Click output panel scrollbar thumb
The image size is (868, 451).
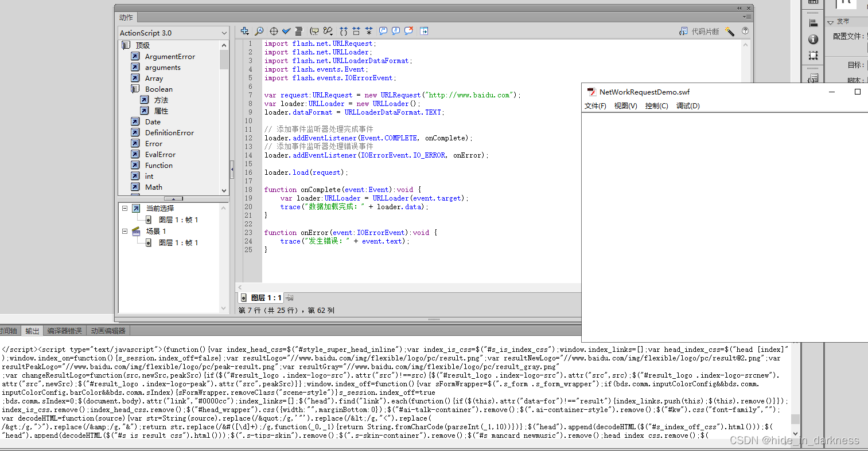(795, 419)
